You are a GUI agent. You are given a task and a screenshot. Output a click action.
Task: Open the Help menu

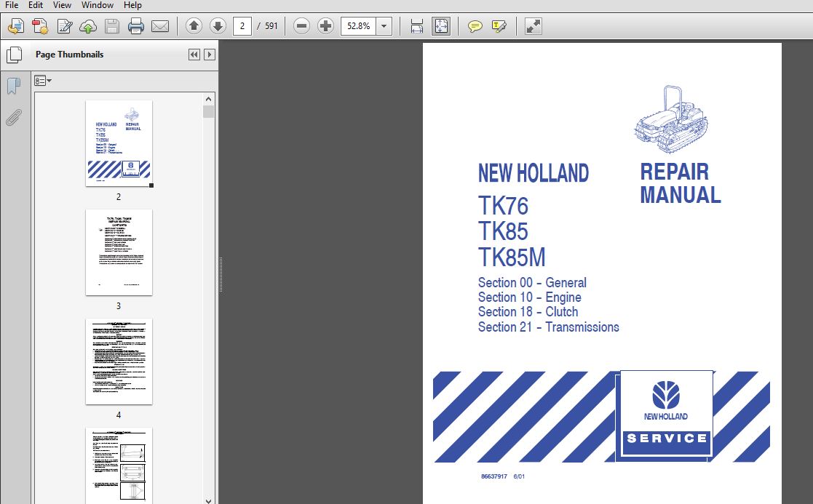(132, 5)
